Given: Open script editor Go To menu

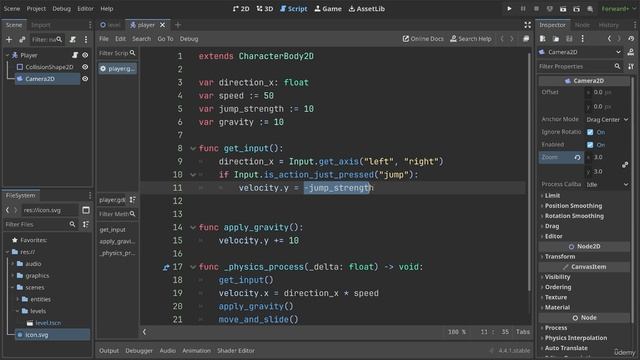Looking at the screenshot, I should click(x=165, y=39).
